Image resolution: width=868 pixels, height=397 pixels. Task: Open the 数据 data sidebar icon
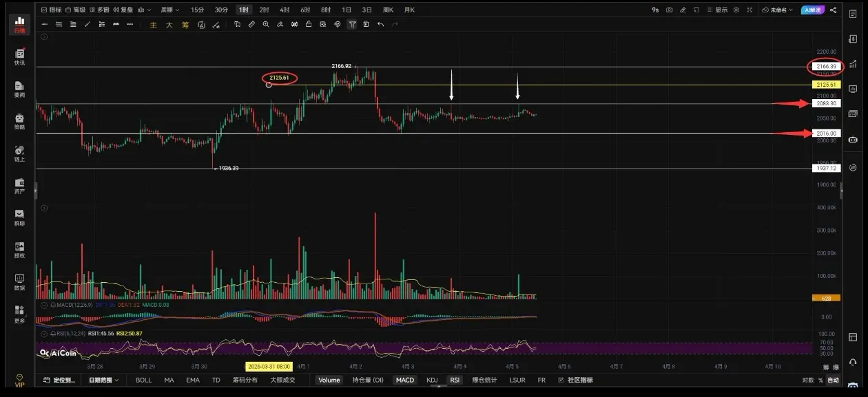[x=19, y=282]
